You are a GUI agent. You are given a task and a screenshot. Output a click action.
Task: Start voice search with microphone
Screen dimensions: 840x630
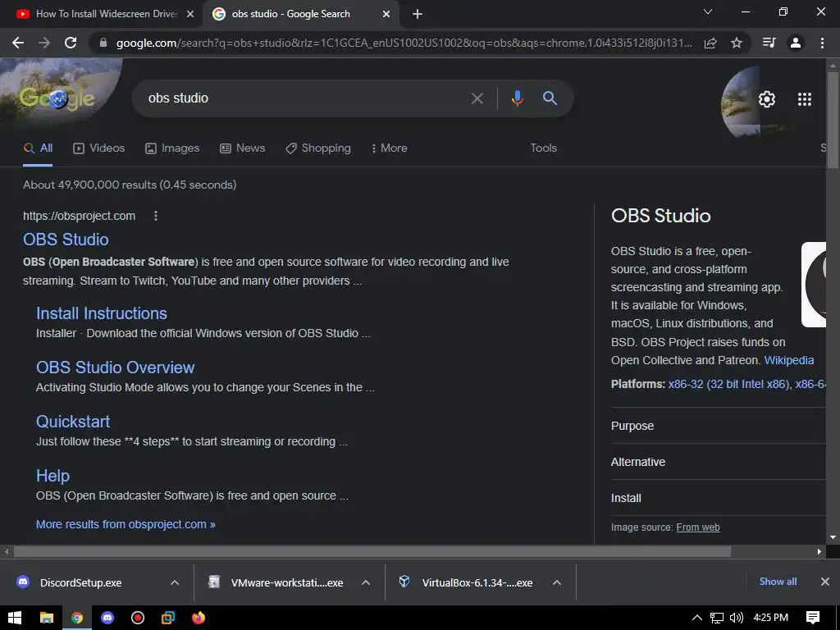click(517, 98)
